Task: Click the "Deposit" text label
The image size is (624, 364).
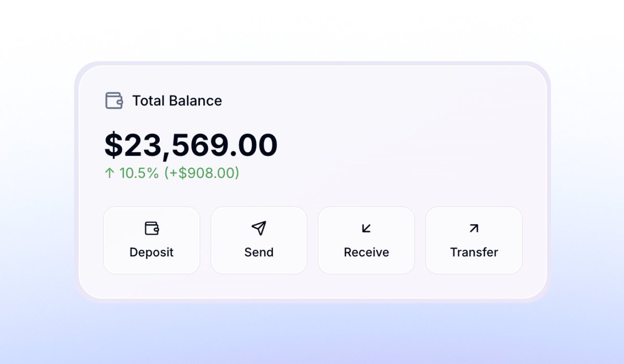Action: pos(151,252)
